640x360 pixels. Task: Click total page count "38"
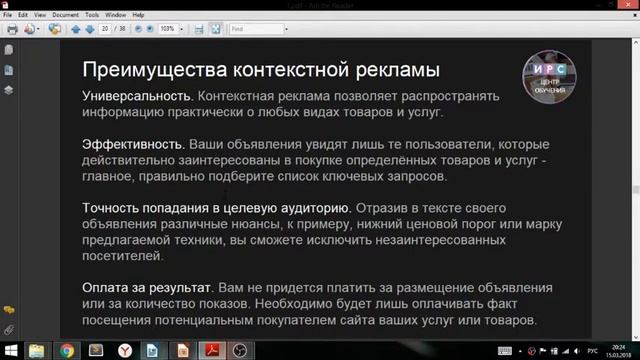[x=122, y=29]
